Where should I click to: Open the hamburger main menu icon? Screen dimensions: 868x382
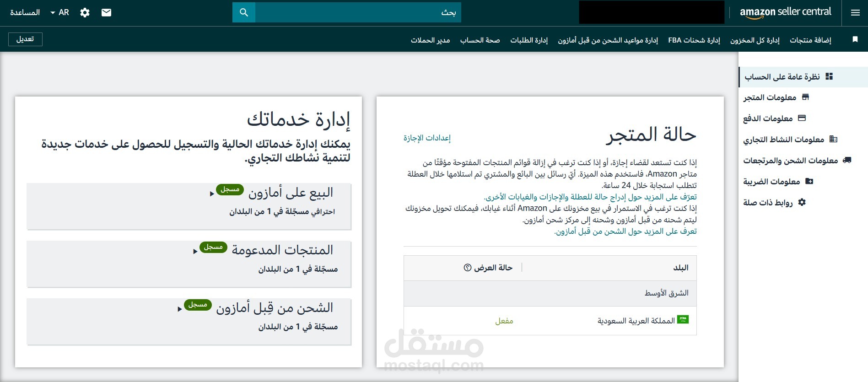point(855,13)
